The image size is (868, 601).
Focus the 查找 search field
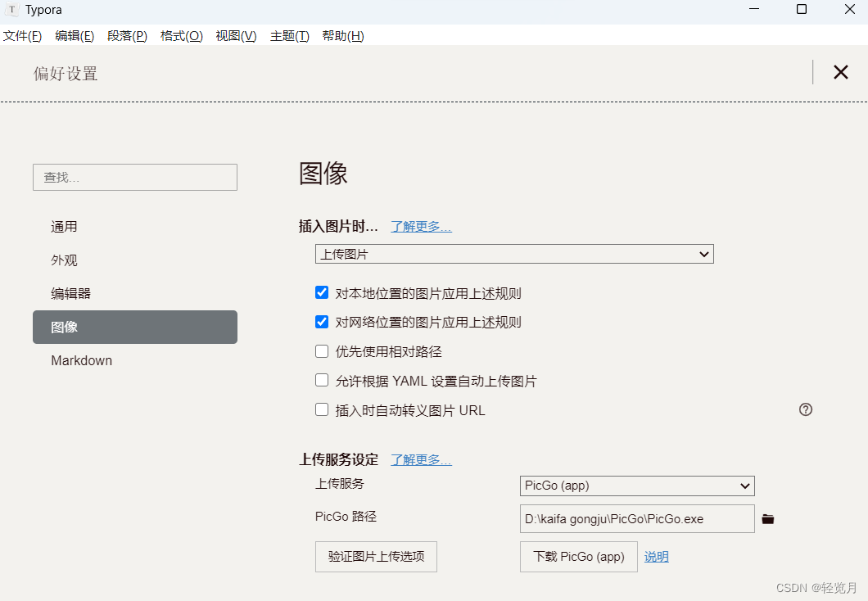coord(135,177)
